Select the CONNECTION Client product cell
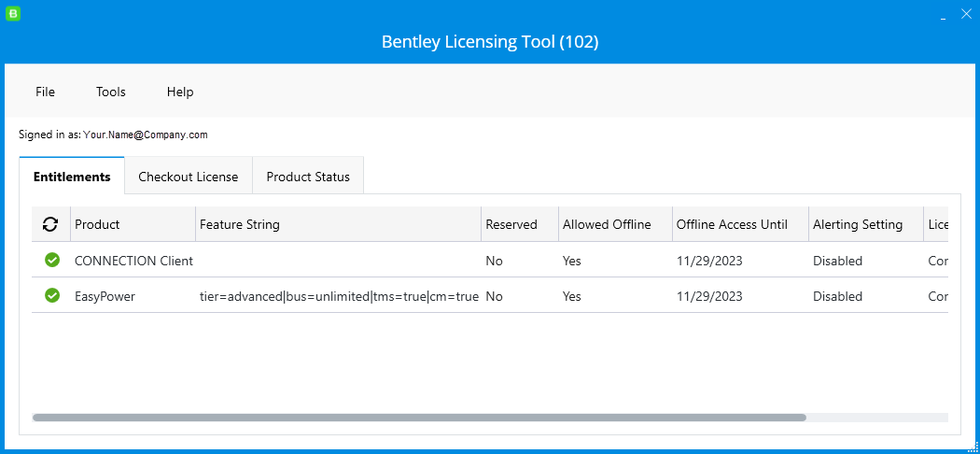 (133, 261)
